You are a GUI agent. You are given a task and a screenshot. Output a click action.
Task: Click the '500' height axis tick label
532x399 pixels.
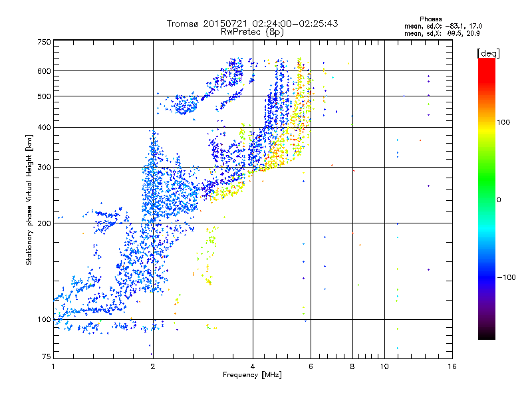[44, 96]
